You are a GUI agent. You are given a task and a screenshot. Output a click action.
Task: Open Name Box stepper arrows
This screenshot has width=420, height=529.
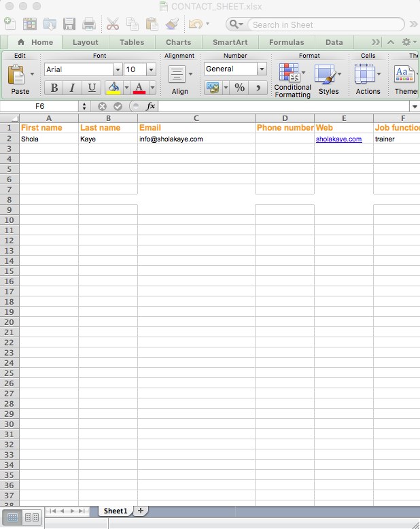coord(84,106)
